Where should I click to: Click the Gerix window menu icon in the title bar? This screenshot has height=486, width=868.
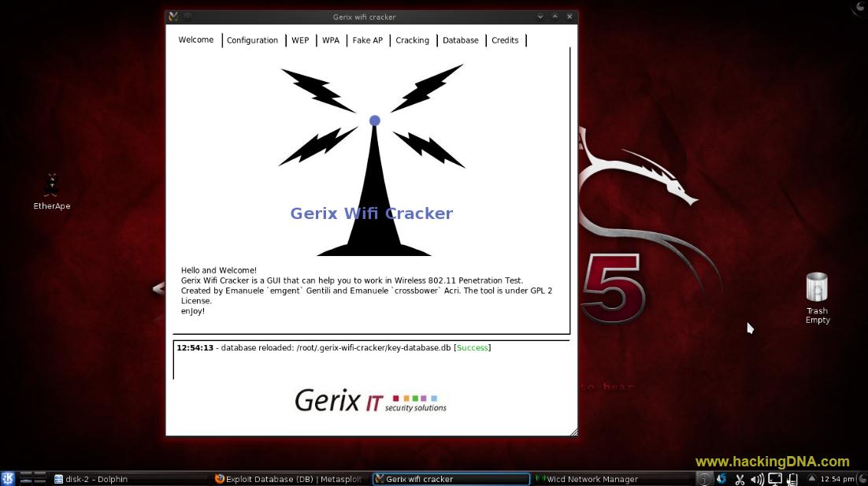point(173,17)
